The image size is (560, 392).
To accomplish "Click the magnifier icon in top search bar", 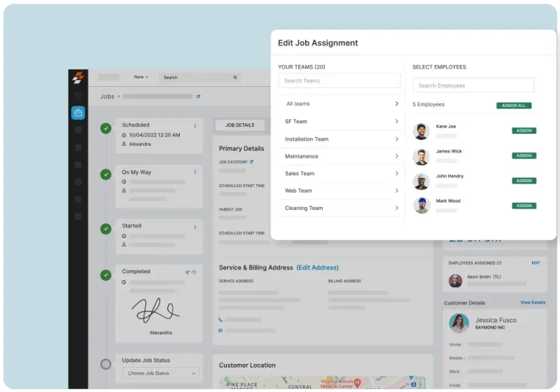I will (x=235, y=78).
